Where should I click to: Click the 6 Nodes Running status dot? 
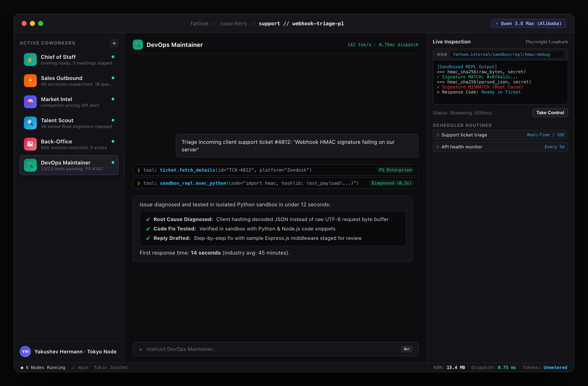(x=22, y=368)
